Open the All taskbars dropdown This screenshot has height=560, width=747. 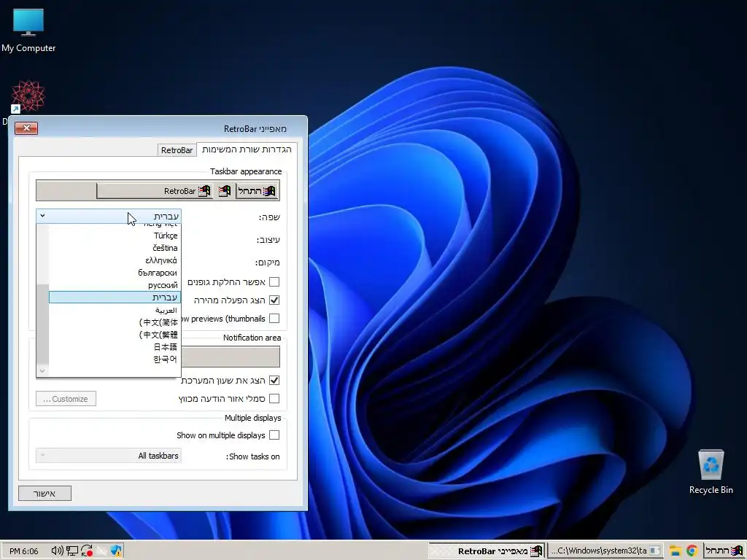click(109, 456)
